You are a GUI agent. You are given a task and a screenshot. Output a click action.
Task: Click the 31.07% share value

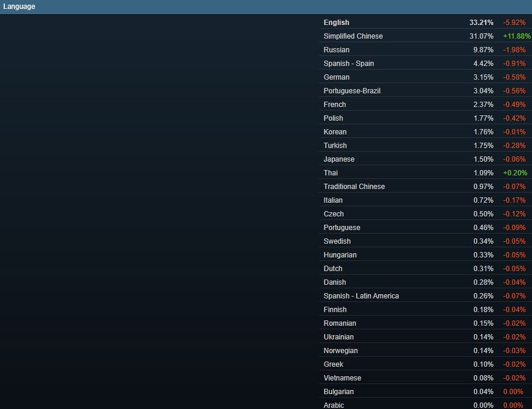481,36
